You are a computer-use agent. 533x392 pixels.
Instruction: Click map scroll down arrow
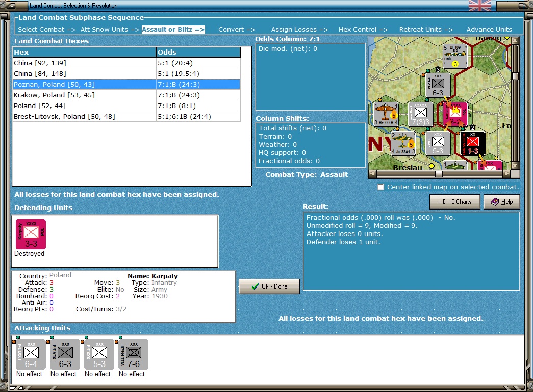(515, 166)
